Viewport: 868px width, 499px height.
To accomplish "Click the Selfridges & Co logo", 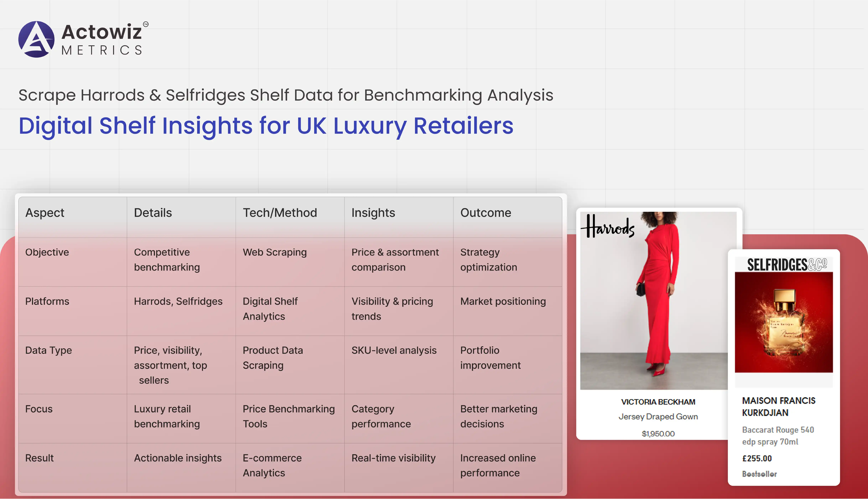I will [x=787, y=265].
